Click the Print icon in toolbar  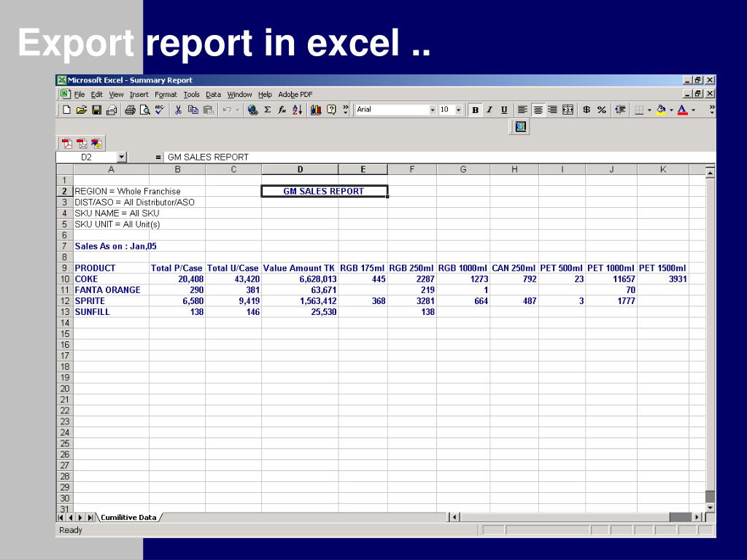[130, 110]
